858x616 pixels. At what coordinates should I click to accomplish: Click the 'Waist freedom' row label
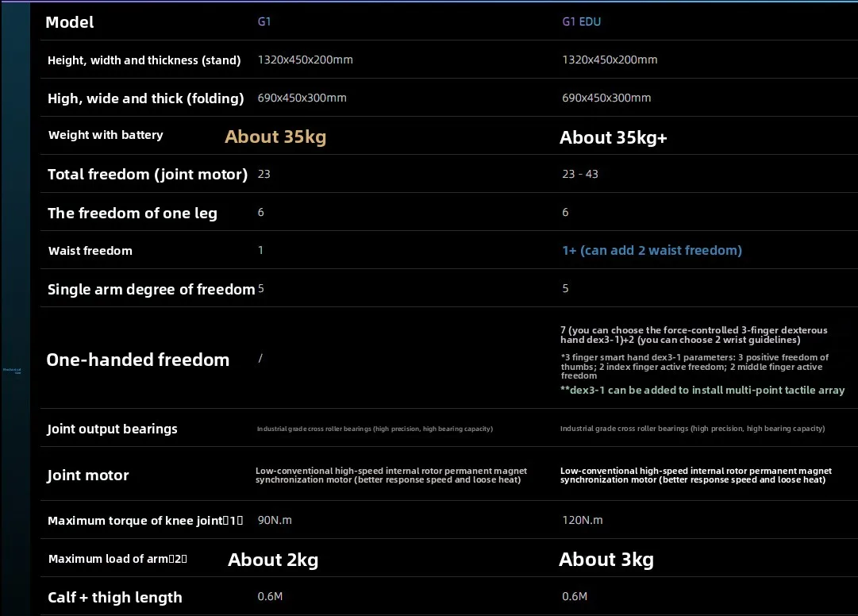[x=90, y=251]
